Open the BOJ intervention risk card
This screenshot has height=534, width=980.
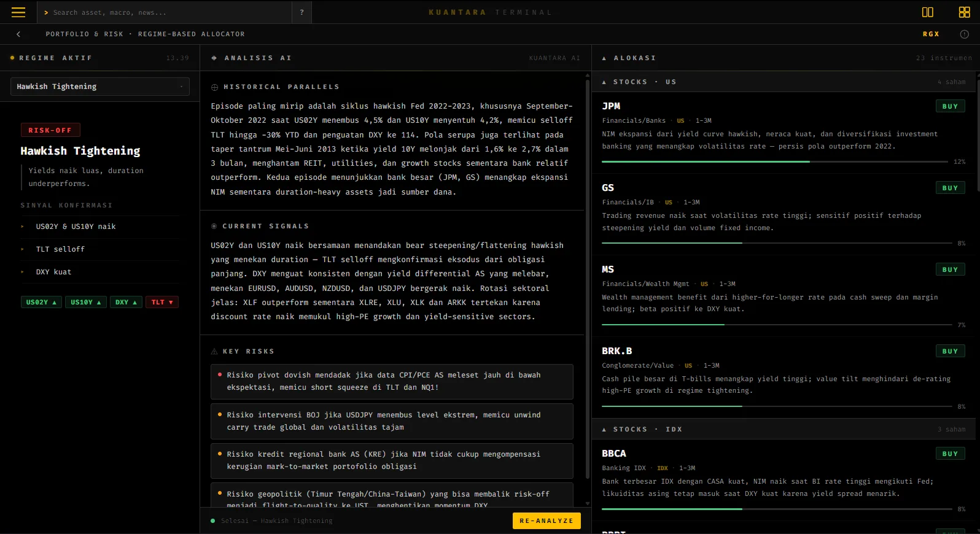[392, 421]
